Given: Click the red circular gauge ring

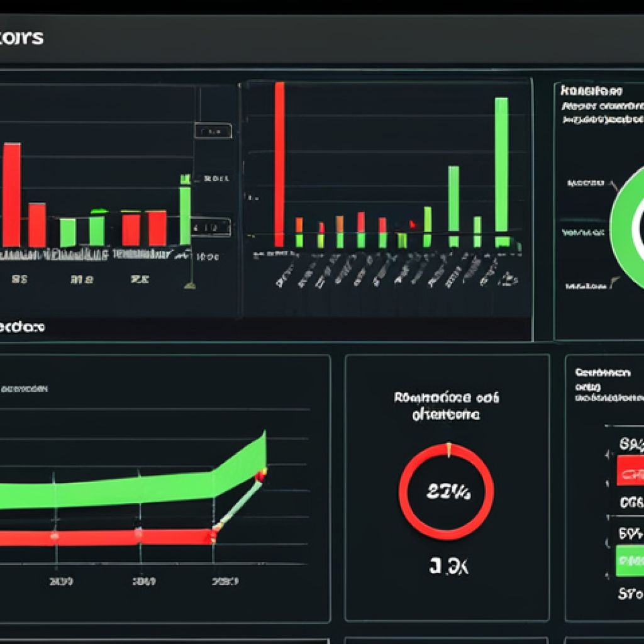Looking at the screenshot, I should [446, 491].
